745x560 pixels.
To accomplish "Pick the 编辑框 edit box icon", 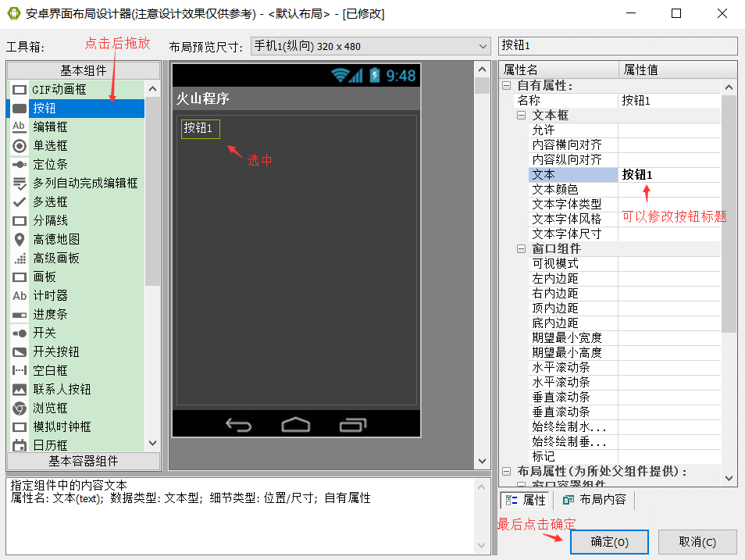I will tap(20, 127).
